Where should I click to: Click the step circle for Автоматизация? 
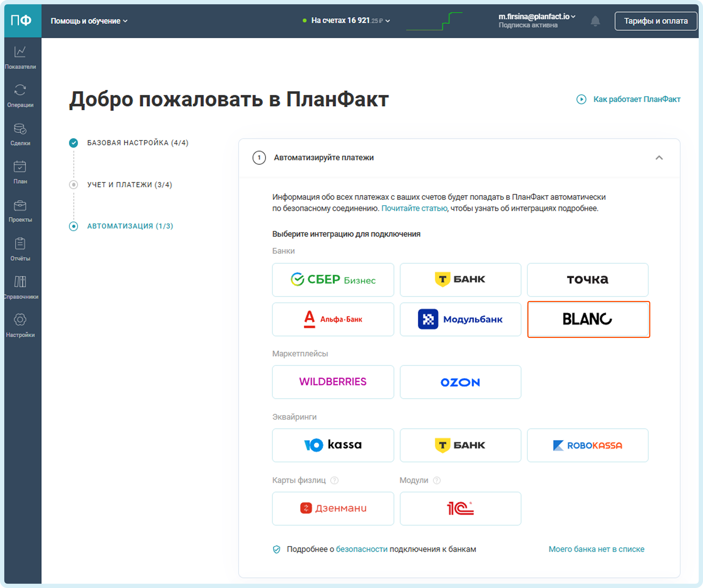pos(73,226)
